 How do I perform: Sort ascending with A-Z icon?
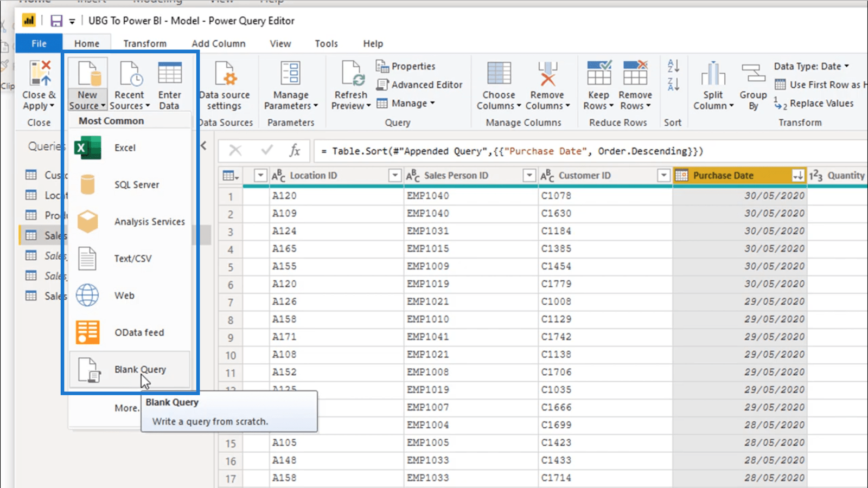673,66
